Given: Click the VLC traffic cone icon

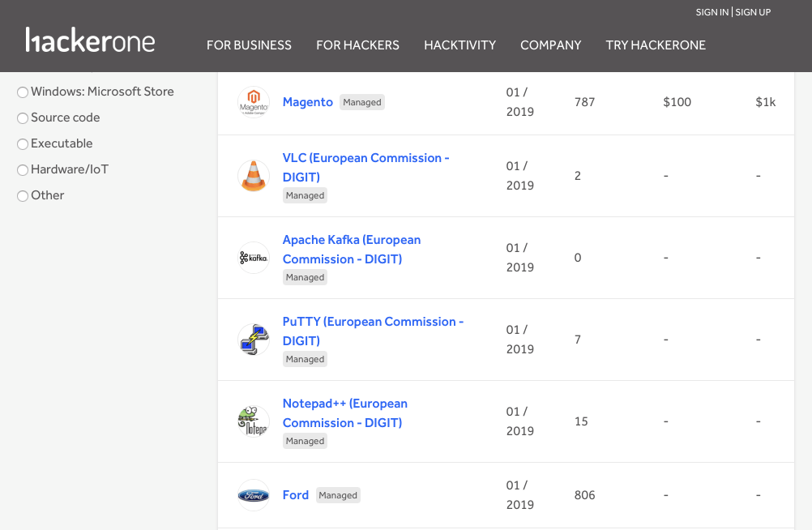Looking at the screenshot, I should point(253,176).
